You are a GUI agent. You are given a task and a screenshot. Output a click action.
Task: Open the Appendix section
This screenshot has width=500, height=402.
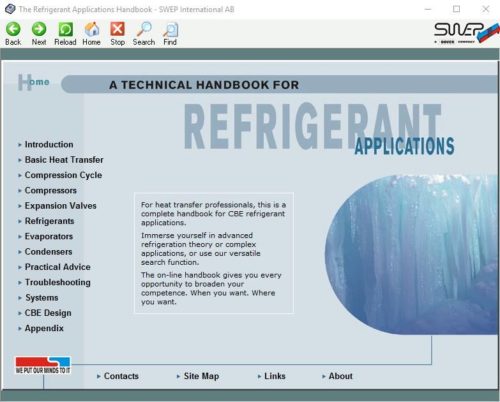pyautogui.click(x=44, y=328)
